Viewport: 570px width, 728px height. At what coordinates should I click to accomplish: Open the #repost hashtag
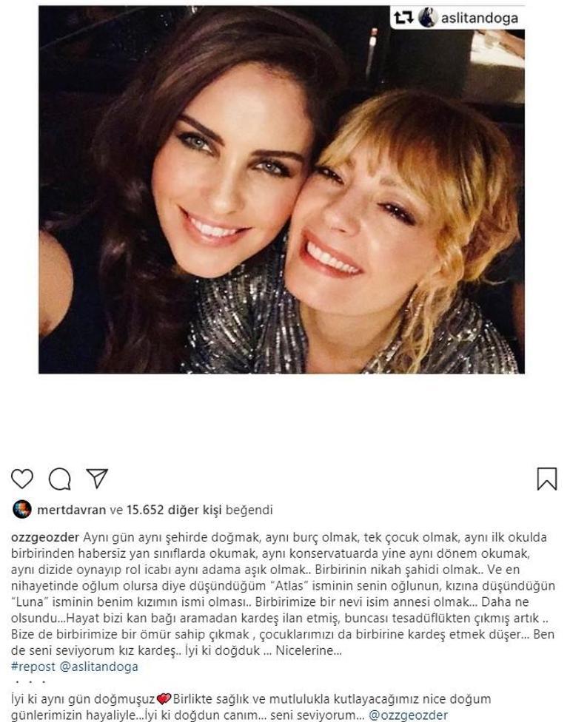click(x=33, y=667)
